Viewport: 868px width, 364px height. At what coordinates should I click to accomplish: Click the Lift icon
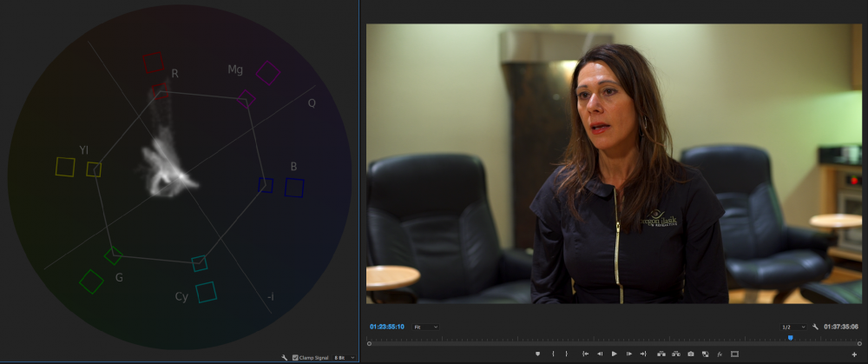661,354
